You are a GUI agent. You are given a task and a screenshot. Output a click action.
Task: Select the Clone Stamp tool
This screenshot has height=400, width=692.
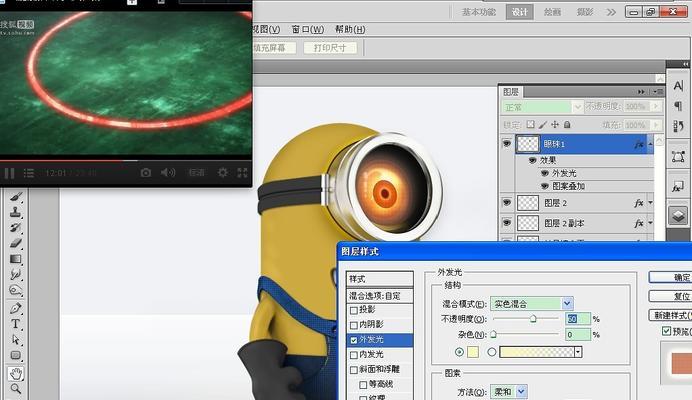16,212
